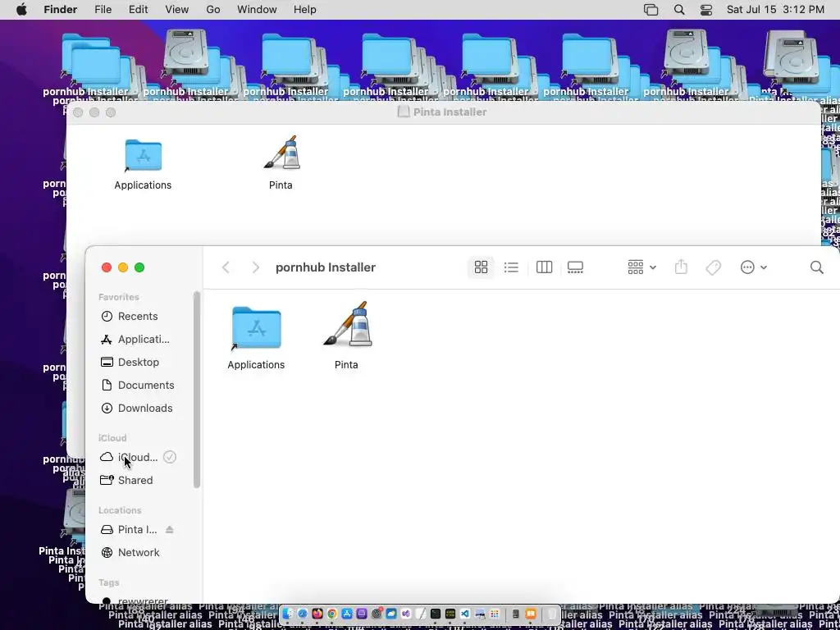Switch front Finder window to column view

click(x=544, y=267)
